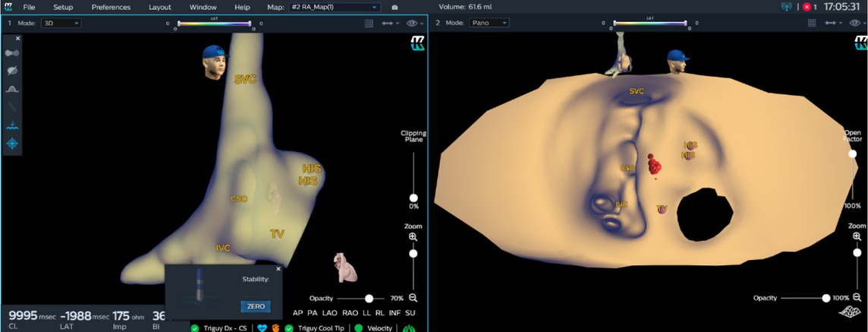Screen dimensions: 868x332
Task: Click the head orientation figure in view 1
Action: pyautogui.click(x=215, y=62)
